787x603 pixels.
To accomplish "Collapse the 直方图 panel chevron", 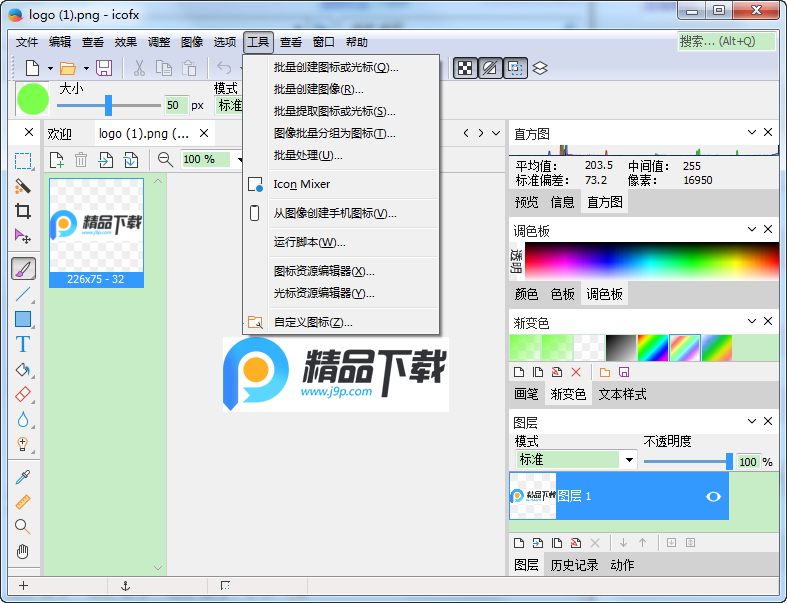I will 751,132.
